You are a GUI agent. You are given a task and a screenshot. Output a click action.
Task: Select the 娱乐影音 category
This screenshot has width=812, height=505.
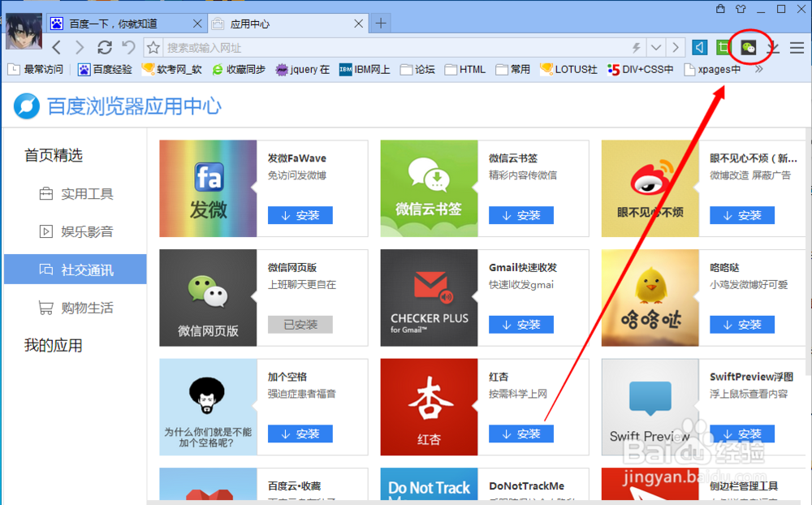coord(76,231)
